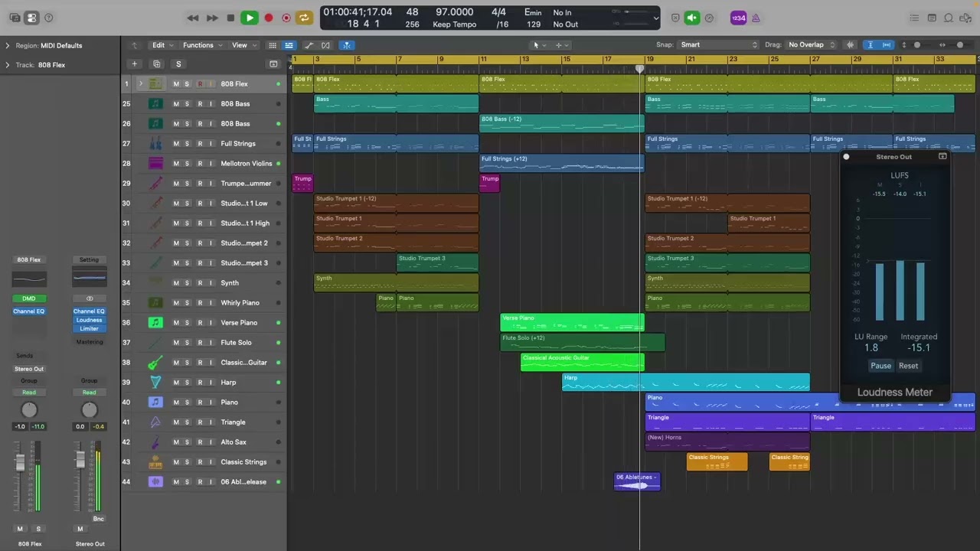Open the Channel EQ plugin on 808 Flex
The image size is (980, 551).
click(29, 311)
